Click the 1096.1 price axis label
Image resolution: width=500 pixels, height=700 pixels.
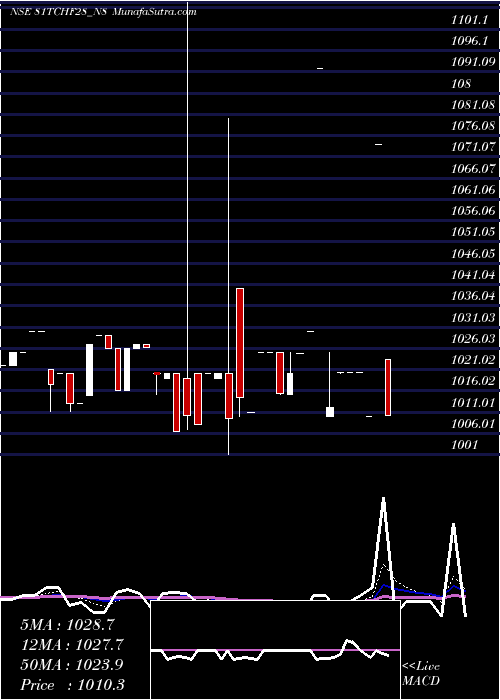[x=472, y=41]
